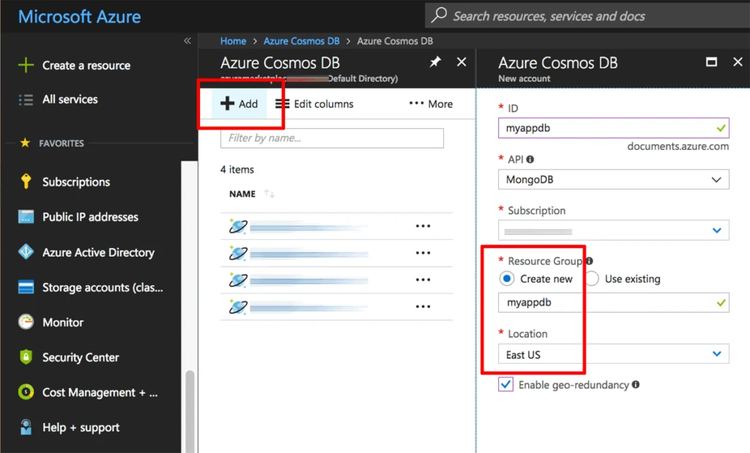Viewport: 750px width, 453px height.
Task: Close the Azure Cosmos DB list blade
Action: [x=462, y=62]
